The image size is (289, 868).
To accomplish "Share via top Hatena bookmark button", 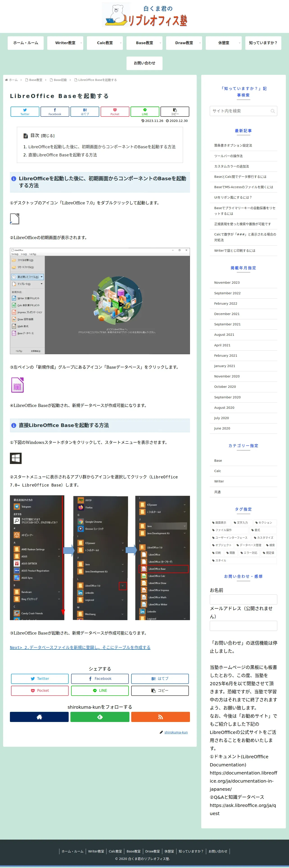I will (85, 112).
